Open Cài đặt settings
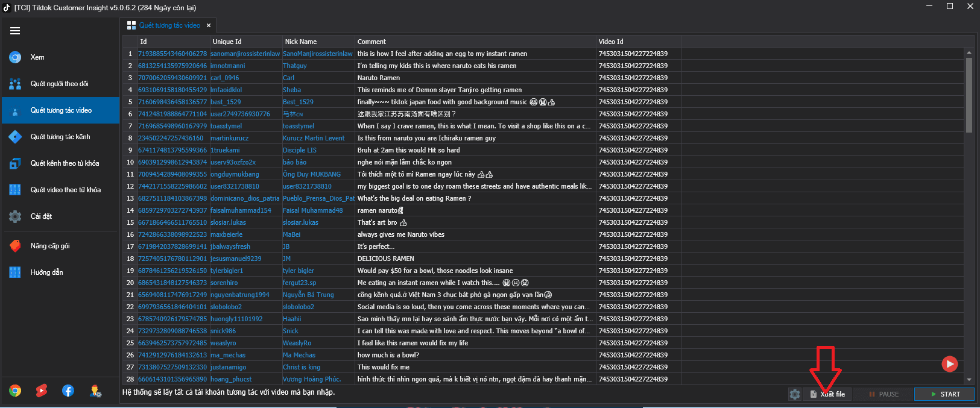This screenshot has width=980, height=408. click(60, 216)
